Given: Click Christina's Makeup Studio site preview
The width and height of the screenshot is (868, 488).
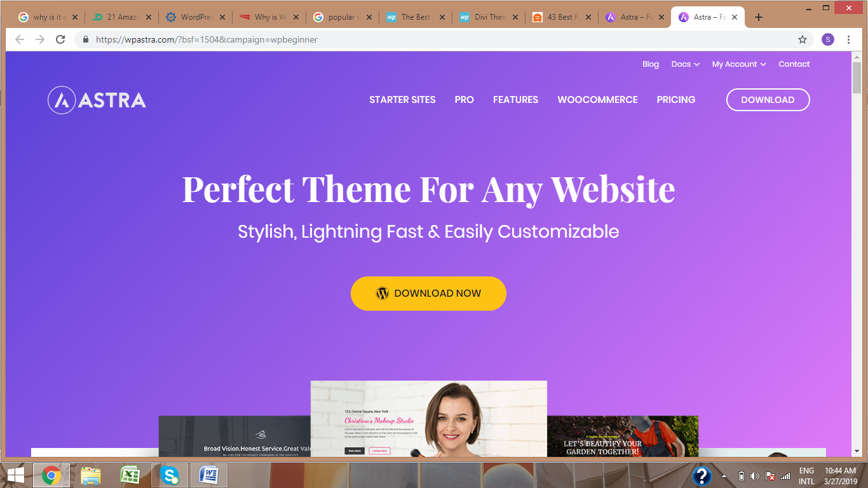Looking at the screenshot, I should (x=429, y=419).
